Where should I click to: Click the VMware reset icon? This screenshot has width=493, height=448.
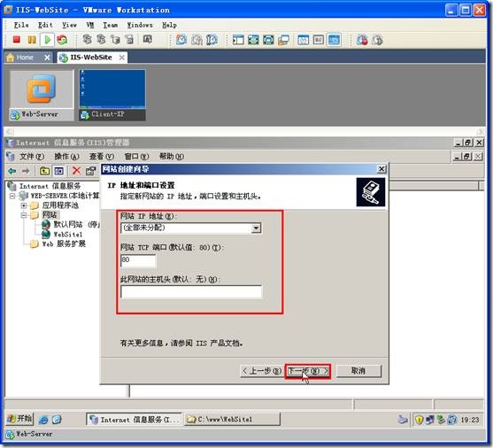pos(62,40)
